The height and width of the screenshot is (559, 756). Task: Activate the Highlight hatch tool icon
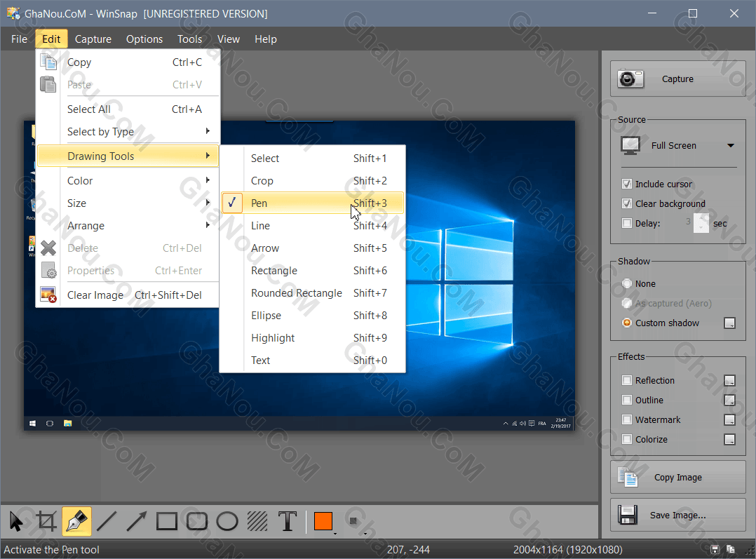click(x=257, y=521)
